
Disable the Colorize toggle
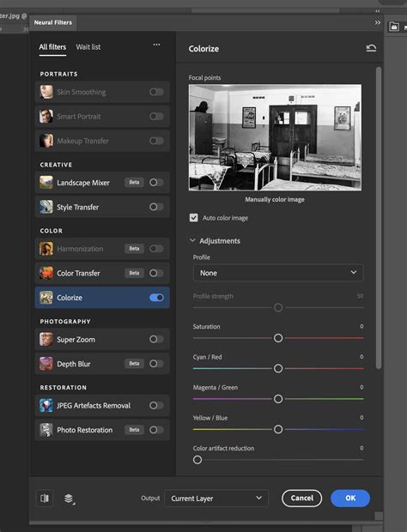click(x=156, y=298)
